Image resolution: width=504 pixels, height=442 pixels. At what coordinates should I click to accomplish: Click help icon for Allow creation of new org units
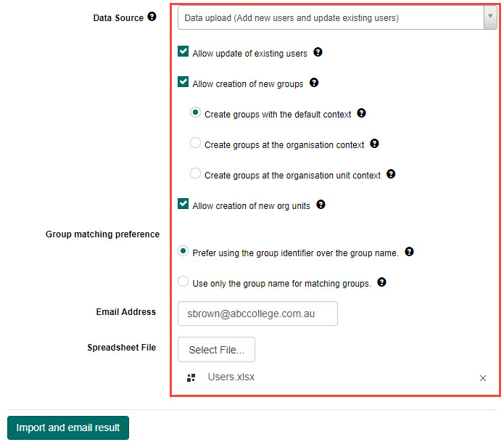321,205
